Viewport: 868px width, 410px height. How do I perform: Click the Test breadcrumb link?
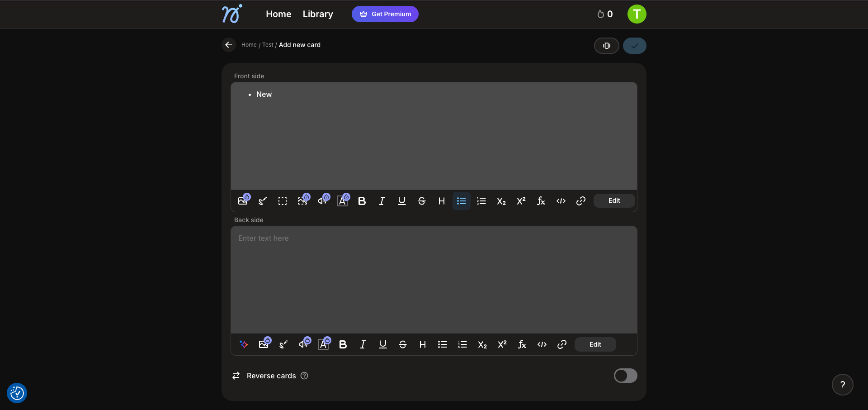(268, 45)
